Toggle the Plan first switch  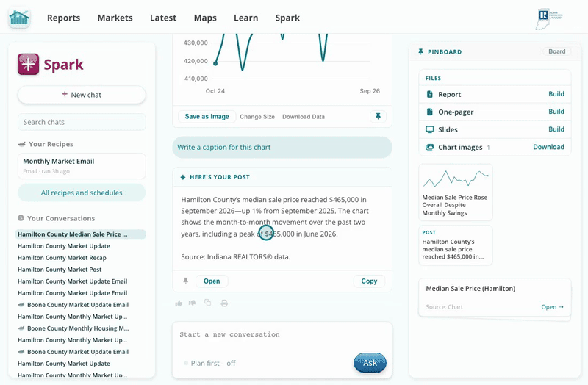pos(186,363)
